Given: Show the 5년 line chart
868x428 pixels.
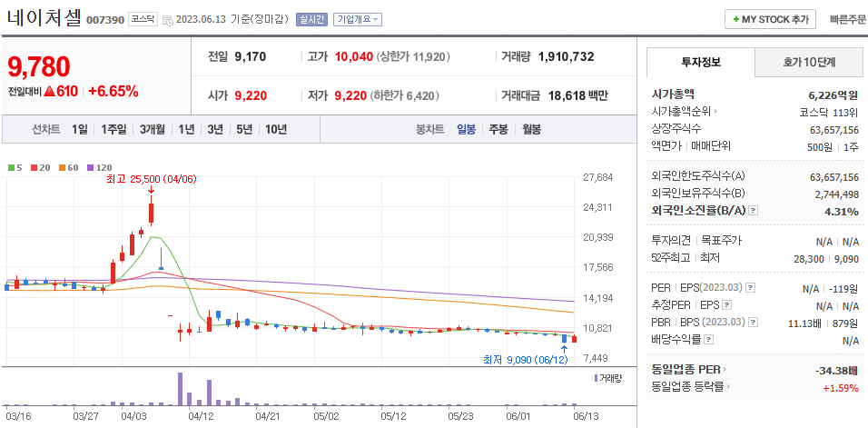Looking at the screenshot, I should [244, 130].
